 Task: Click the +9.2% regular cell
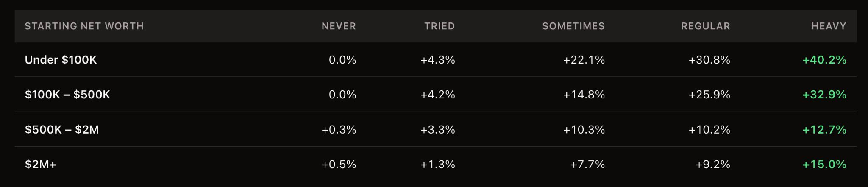click(x=713, y=164)
